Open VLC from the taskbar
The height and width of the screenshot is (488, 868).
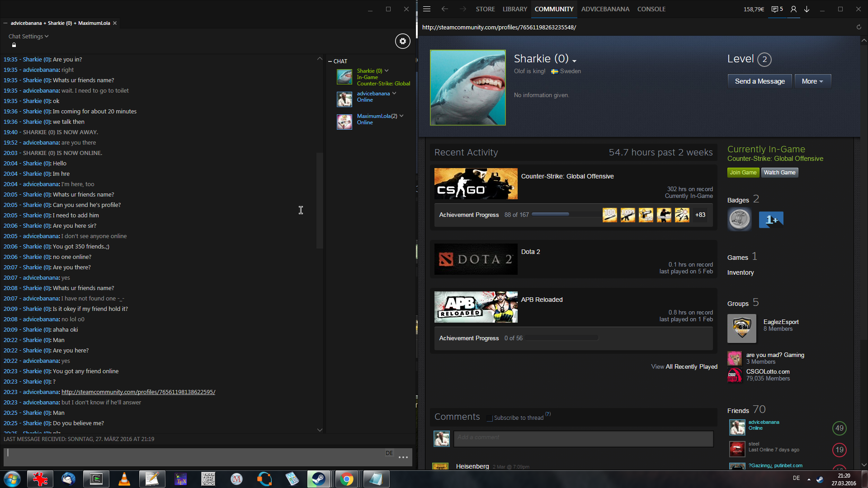coord(124,479)
